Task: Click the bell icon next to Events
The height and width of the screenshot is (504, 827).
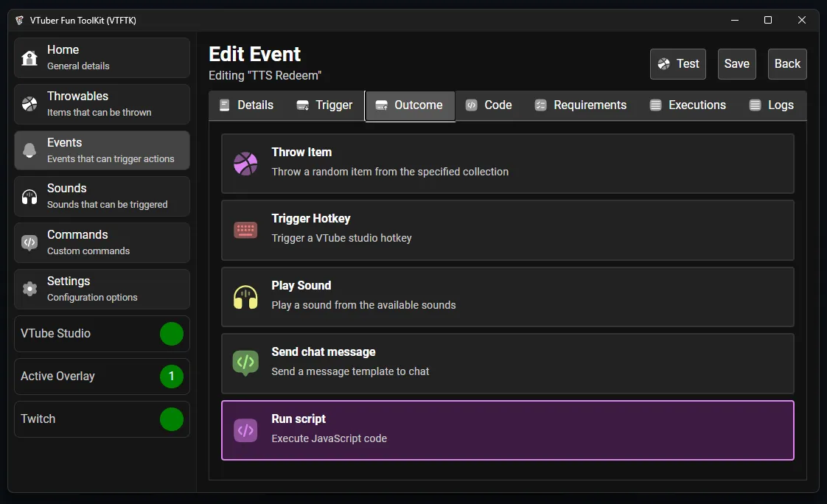Action: [x=29, y=150]
